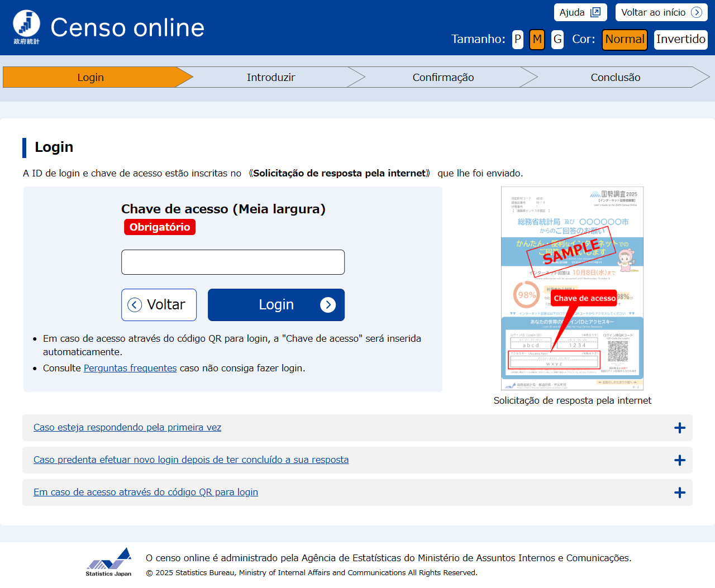Set text size to P (small)
This screenshot has width=715, height=588.
click(518, 39)
